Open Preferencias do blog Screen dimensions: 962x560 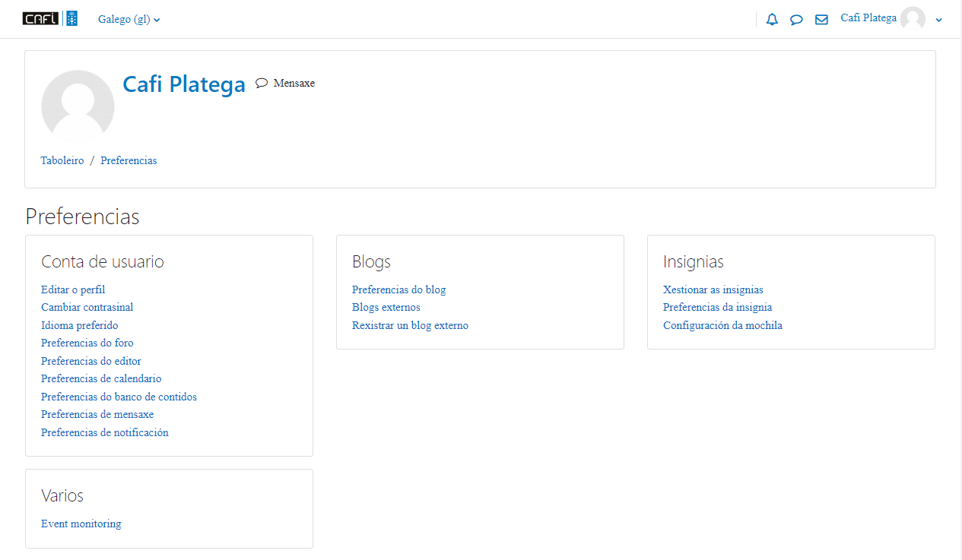[398, 289]
